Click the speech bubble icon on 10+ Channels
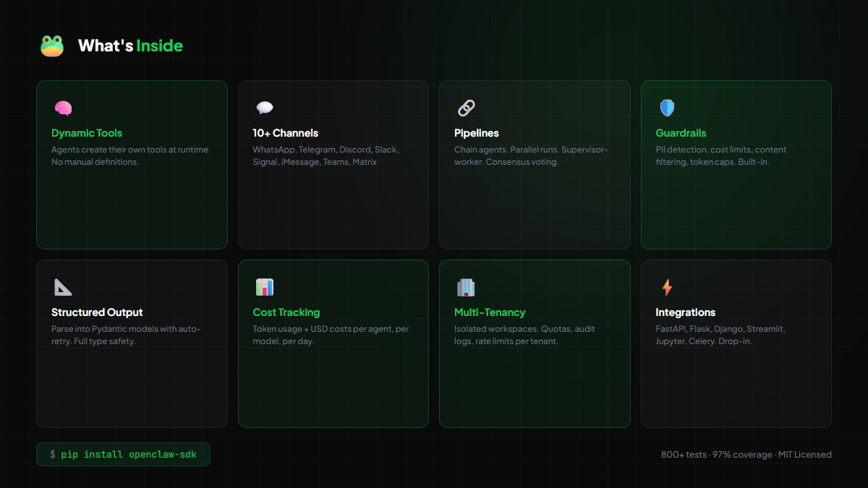The height and width of the screenshot is (488, 868). tap(264, 107)
